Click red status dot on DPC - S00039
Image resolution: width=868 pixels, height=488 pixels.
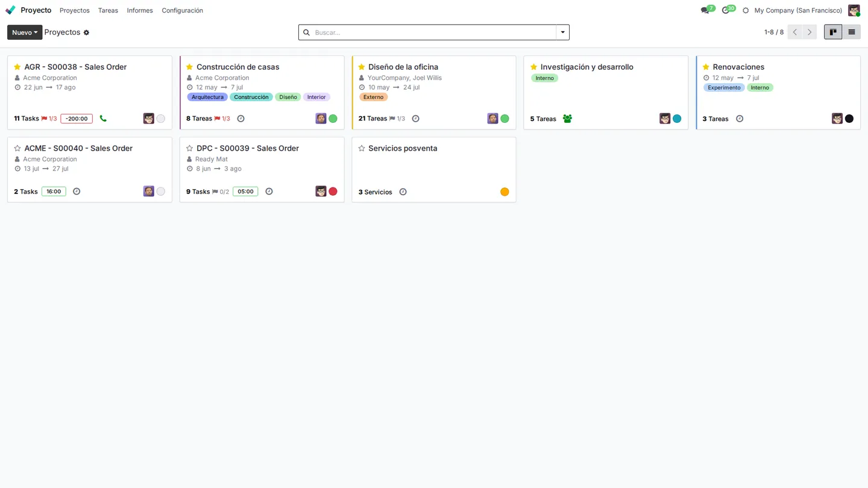(x=333, y=192)
